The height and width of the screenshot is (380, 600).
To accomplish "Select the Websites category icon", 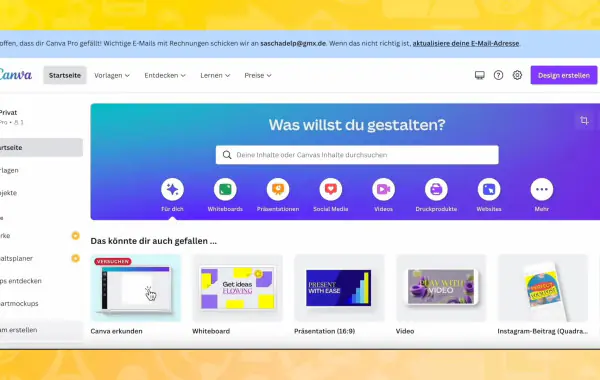I will pyautogui.click(x=489, y=189).
